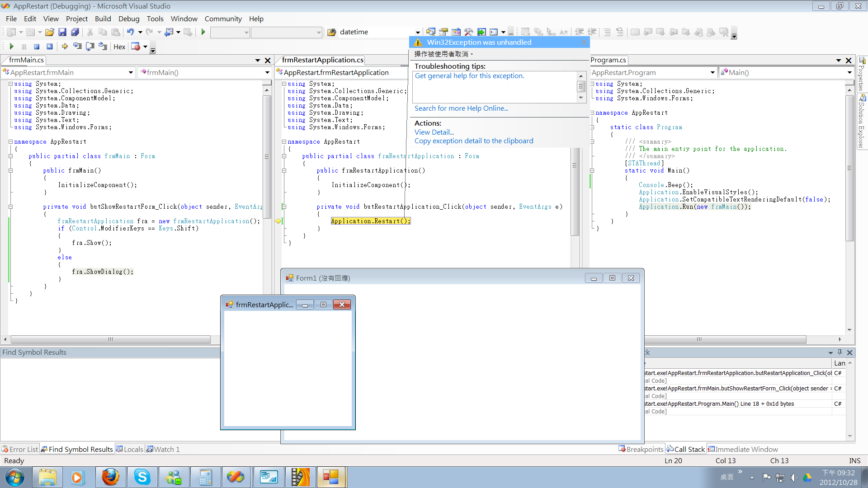Open the Undo history dropdown arrow
This screenshot has height=488, width=868.
coord(140,32)
